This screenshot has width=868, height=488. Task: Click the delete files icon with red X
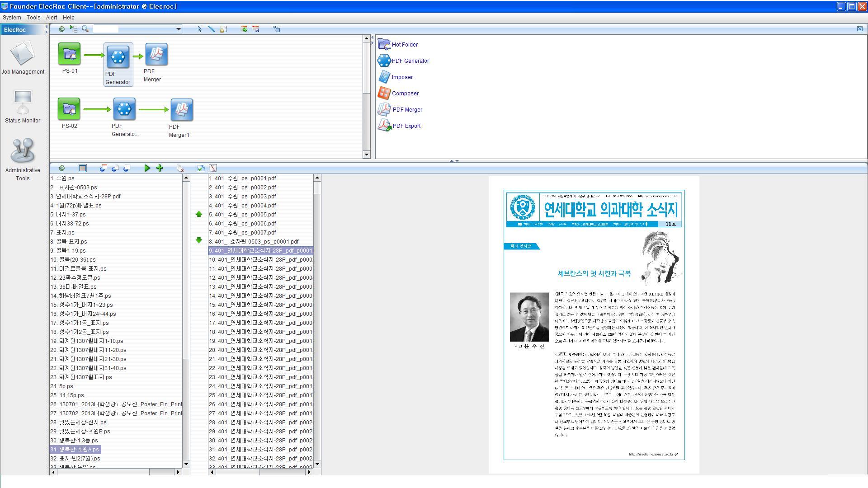(180, 168)
